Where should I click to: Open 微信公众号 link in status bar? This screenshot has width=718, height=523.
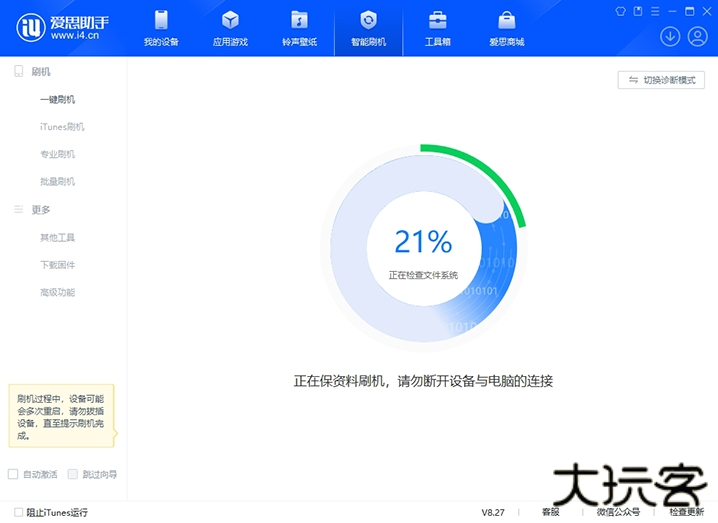[x=618, y=512]
